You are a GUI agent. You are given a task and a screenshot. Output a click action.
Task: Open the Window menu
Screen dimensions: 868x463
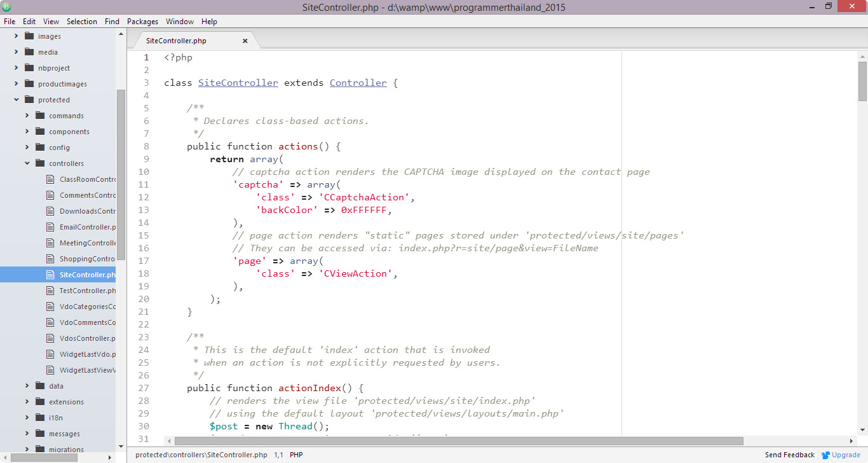click(180, 21)
